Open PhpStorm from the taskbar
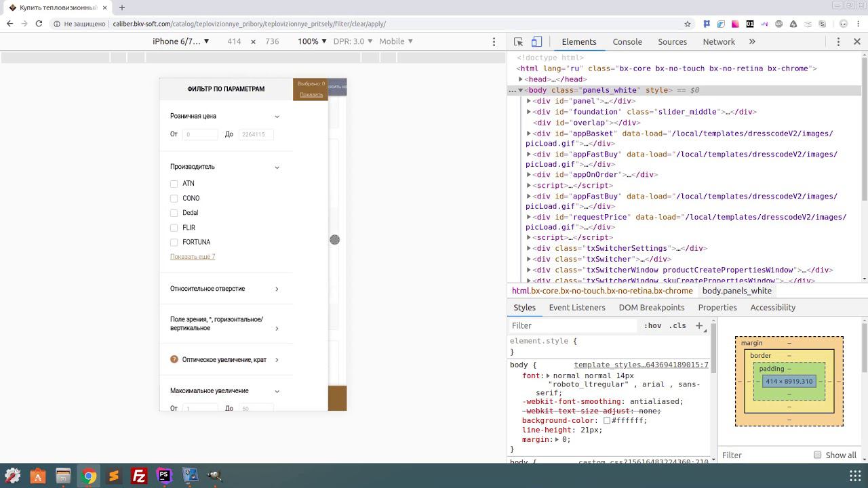The width and height of the screenshot is (868, 488). (x=164, y=476)
